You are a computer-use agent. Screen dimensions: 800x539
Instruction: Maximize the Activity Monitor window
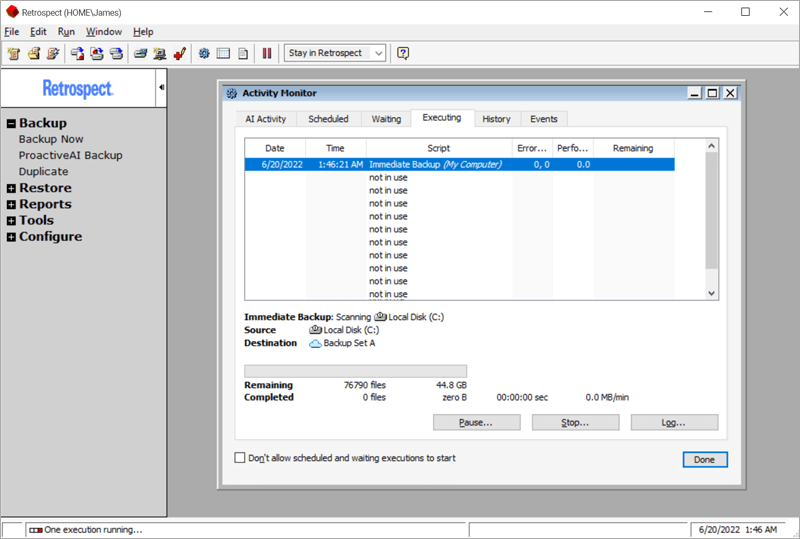[712, 93]
